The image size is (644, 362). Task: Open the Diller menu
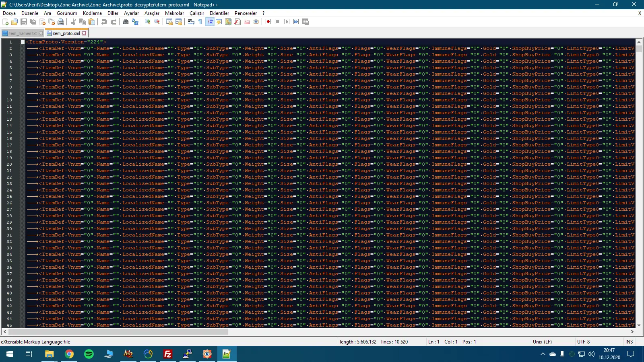click(113, 13)
